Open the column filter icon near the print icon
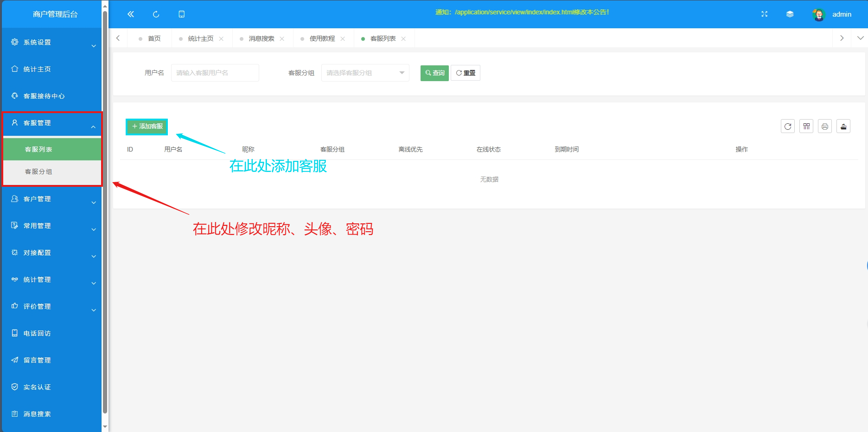The image size is (868, 432). (806, 126)
